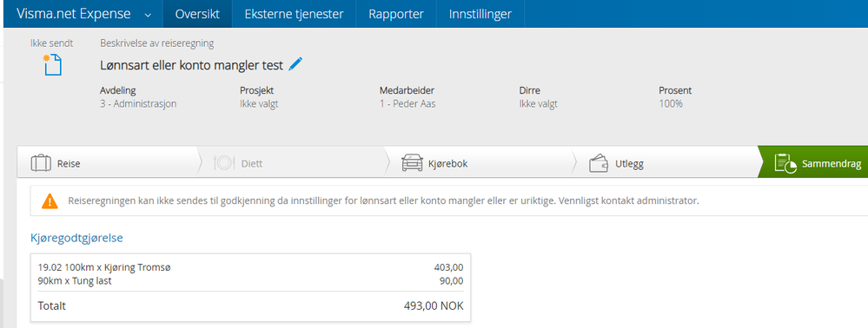
Task: Click the total 493,00 NOK
Action: point(434,306)
